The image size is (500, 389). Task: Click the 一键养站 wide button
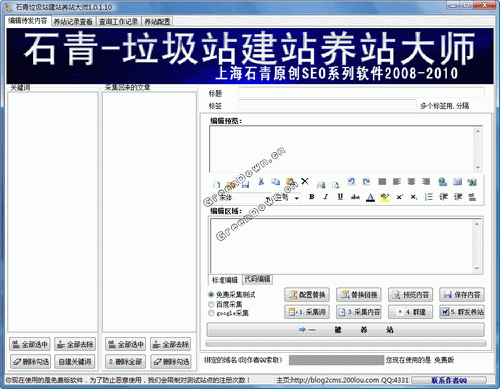(x=345, y=330)
